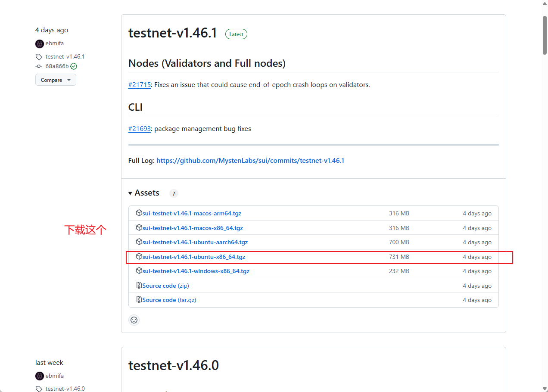This screenshot has width=548, height=392.
Task: Click the 700 MB size text
Action: [399, 242]
